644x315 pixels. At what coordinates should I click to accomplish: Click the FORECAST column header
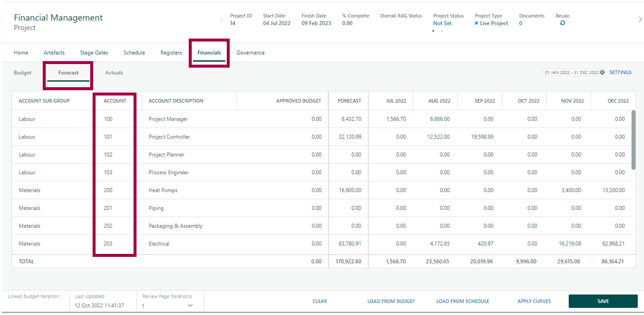pyautogui.click(x=350, y=101)
